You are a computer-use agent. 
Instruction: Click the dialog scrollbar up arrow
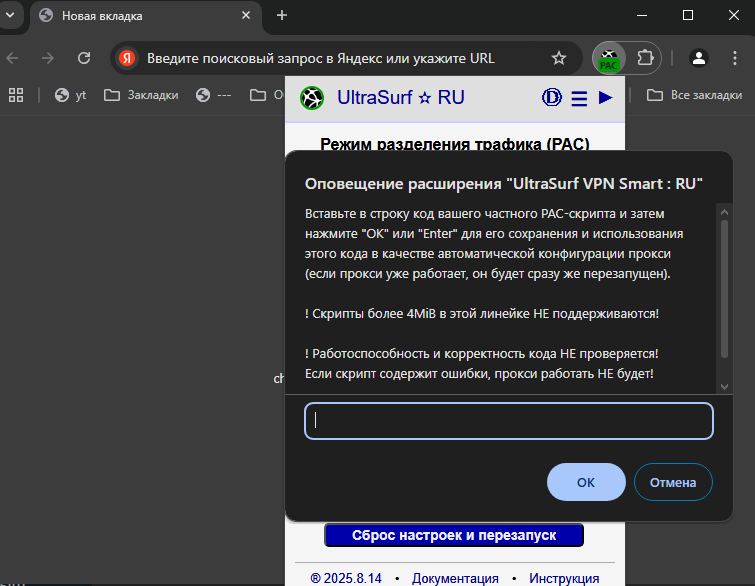724,212
